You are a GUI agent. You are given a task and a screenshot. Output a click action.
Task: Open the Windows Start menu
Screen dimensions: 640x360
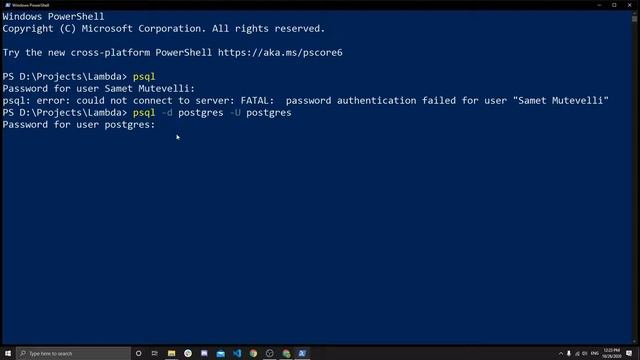click(8, 353)
